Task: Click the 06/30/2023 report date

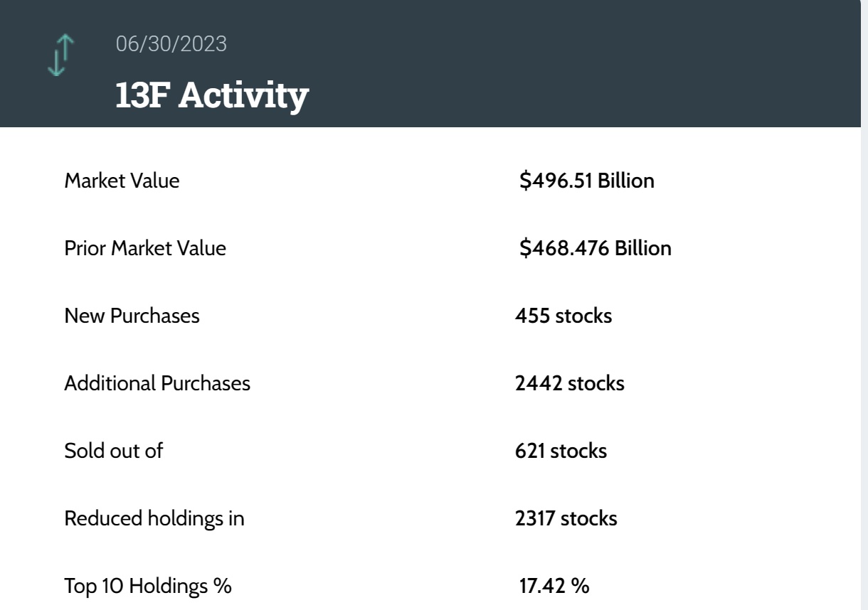Action: (171, 44)
